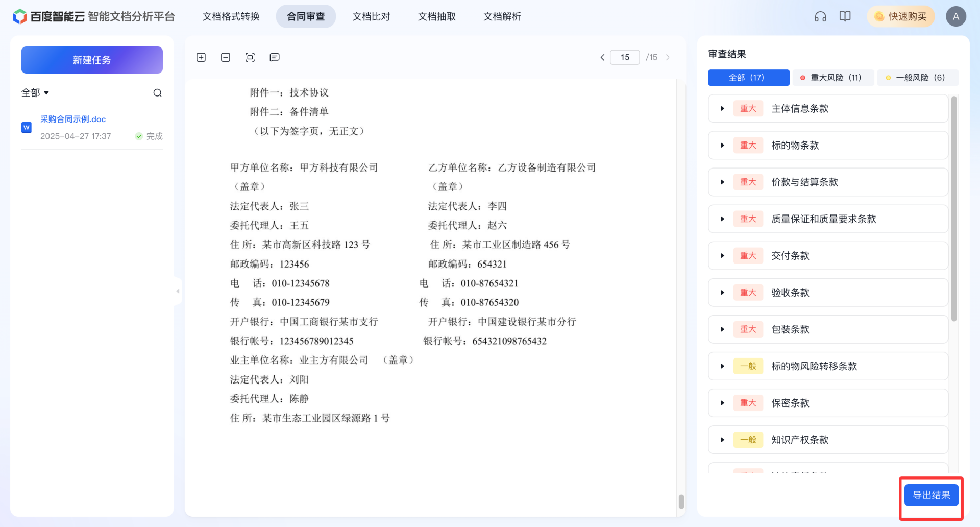The height and width of the screenshot is (527, 980).
Task: Click the document vertical scrollbar thumb
Action: click(681, 501)
